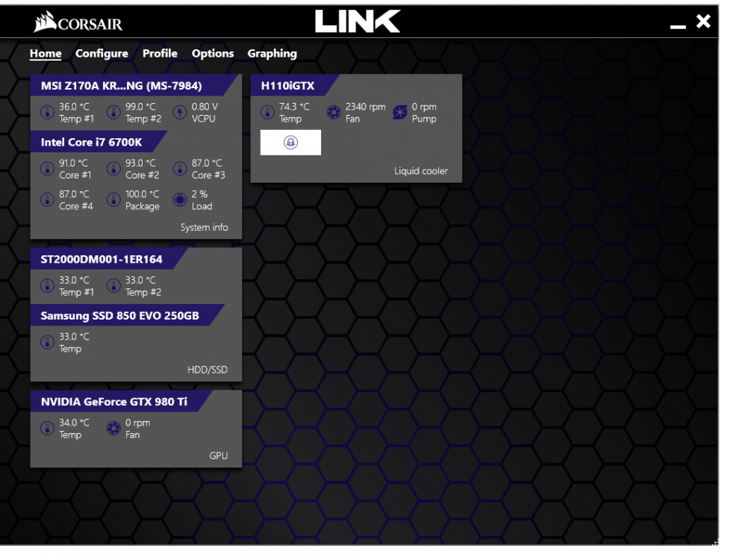Screen dimensions: 736x560
Task: Click the 93.0 °C Core #2 reading
Action: 143,169
